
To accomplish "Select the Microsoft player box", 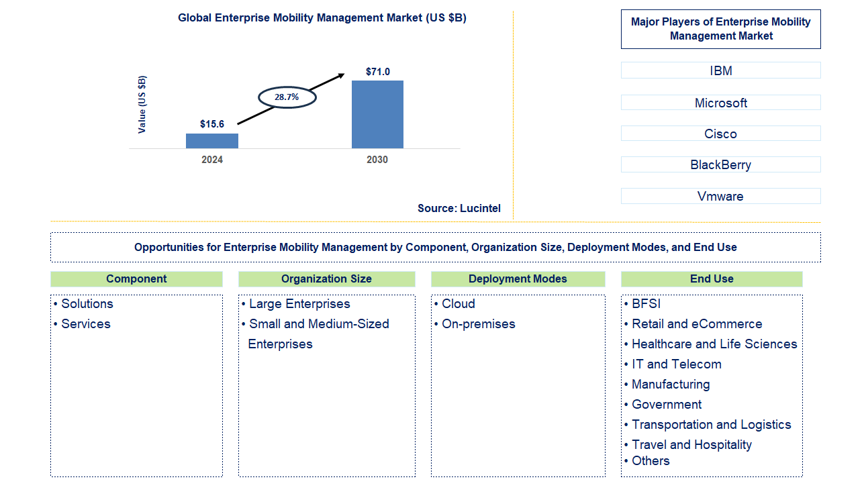I will (x=721, y=103).
